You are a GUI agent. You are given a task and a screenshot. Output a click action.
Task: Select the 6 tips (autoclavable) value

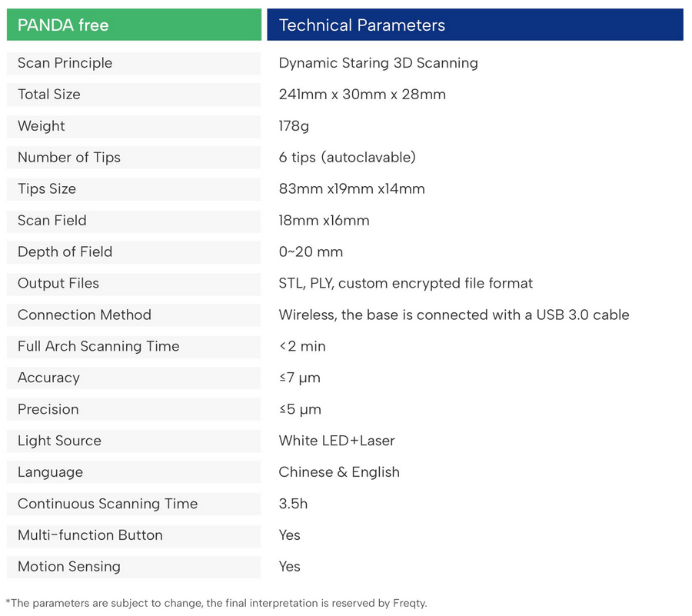pyautogui.click(x=347, y=158)
